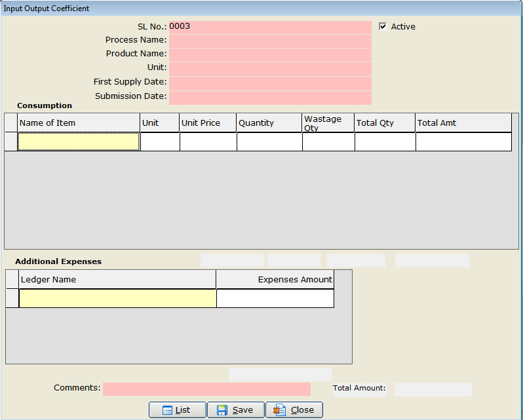Click the Wastage Qty cell in Consumption row
The width and height of the screenshot is (523, 420).
pos(328,142)
